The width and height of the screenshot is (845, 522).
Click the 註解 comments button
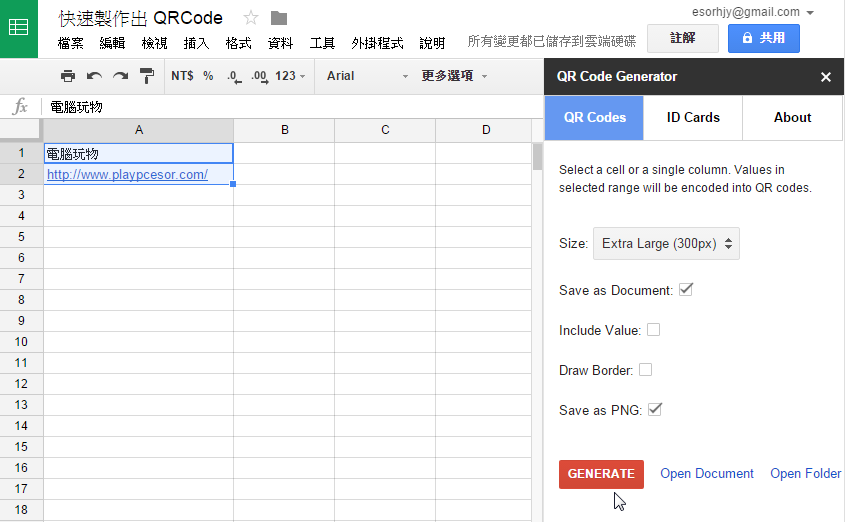coord(683,38)
